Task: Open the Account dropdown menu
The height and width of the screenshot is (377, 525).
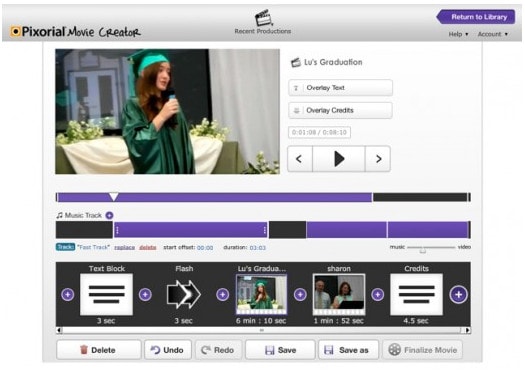Action: [493, 34]
